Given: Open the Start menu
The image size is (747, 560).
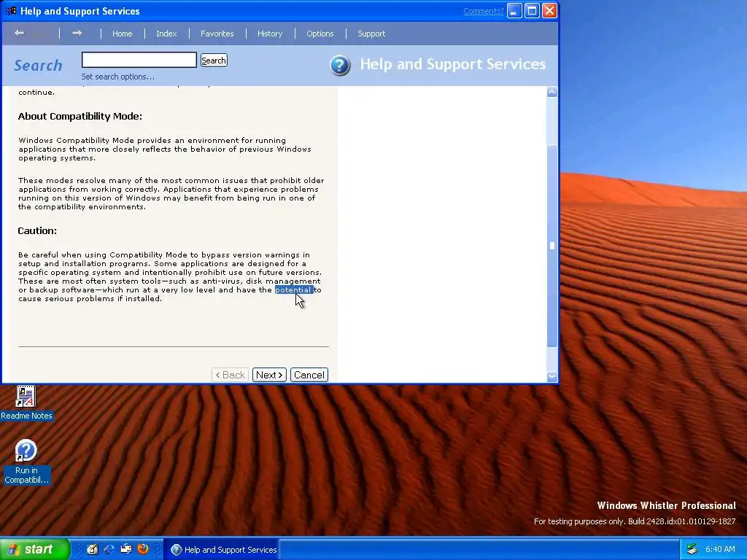Looking at the screenshot, I should tap(34, 549).
